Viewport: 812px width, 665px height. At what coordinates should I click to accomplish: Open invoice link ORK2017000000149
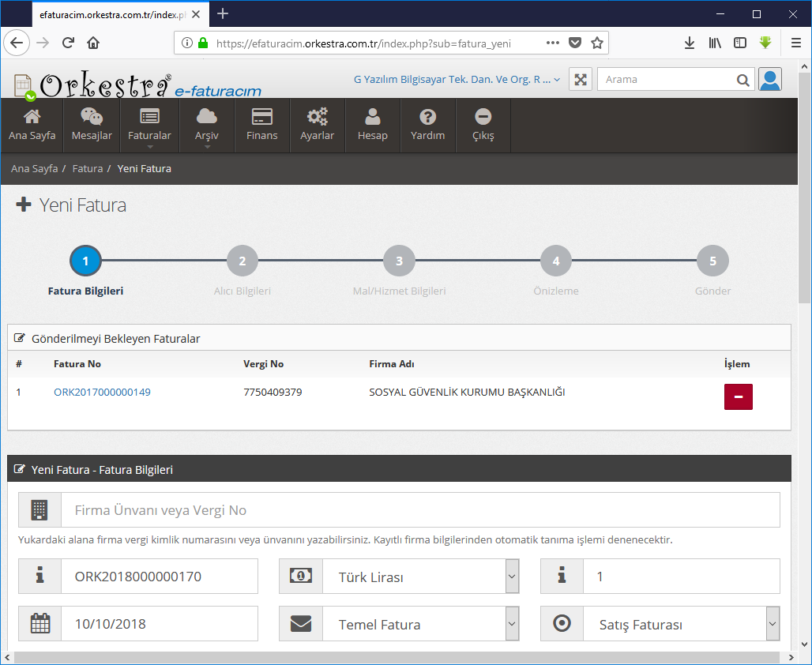102,393
